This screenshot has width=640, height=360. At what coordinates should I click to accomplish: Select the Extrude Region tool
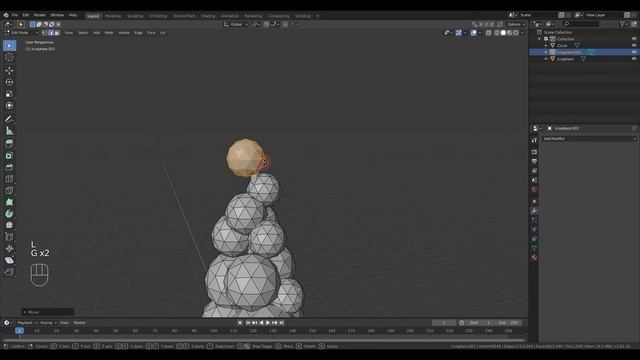point(9,143)
